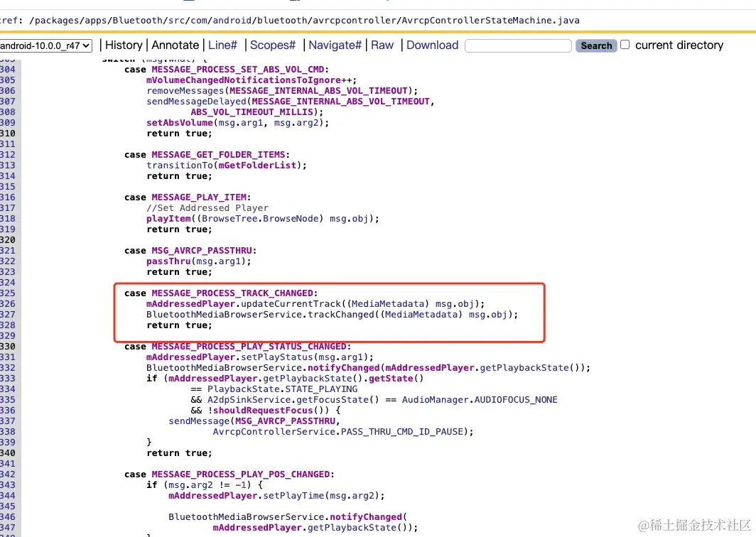The width and height of the screenshot is (756, 537).
Task: Download the source file
Action: pyautogui.click(x=432, y=45)
